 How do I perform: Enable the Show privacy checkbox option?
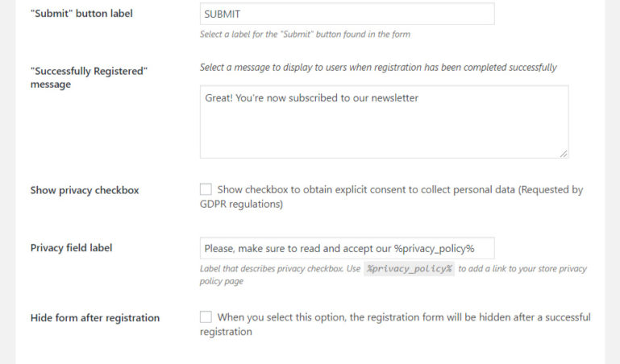(206, 190)
